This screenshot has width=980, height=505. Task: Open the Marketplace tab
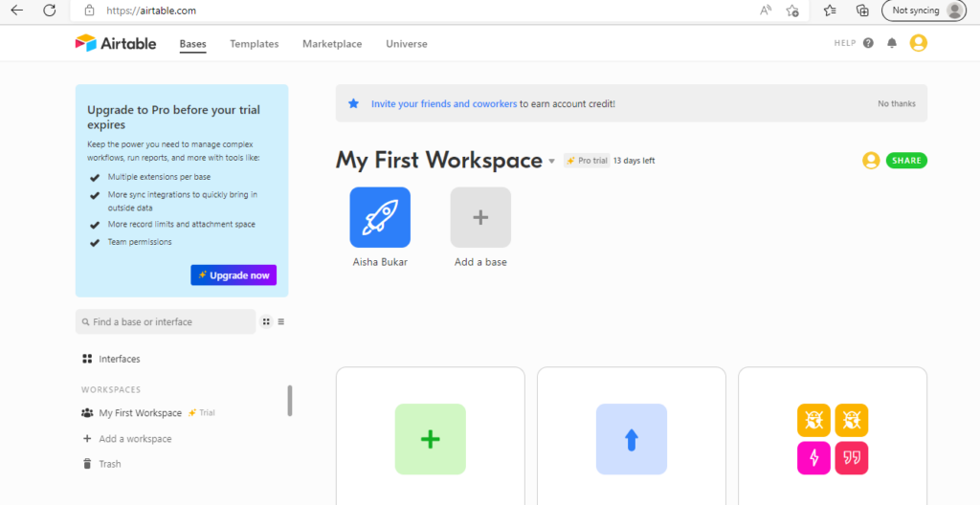point(332,44)
